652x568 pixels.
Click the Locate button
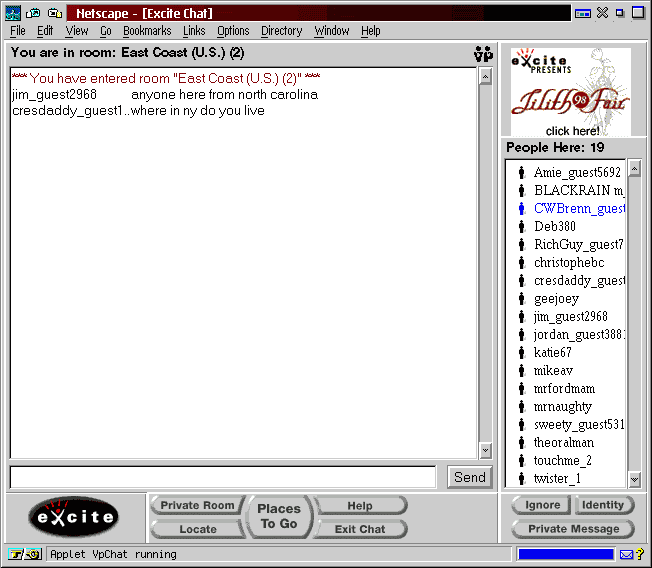pyautogui.click(x=198, y=529)
